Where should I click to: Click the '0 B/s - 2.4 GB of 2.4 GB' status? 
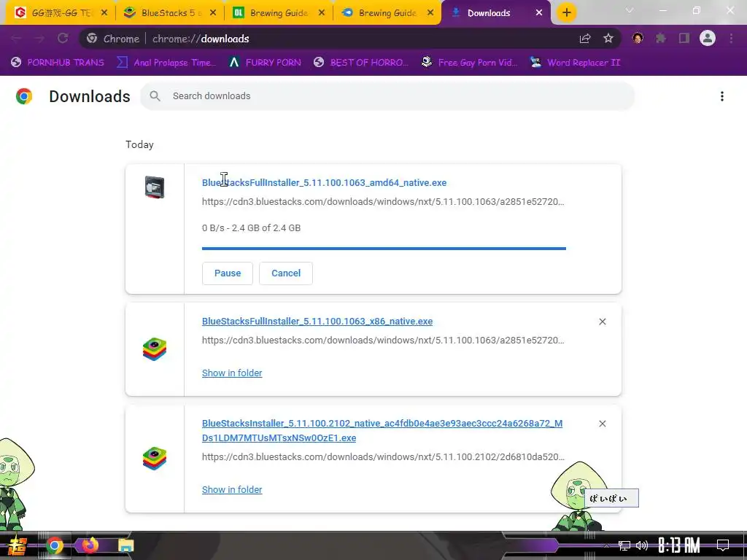tap(251, 228)
